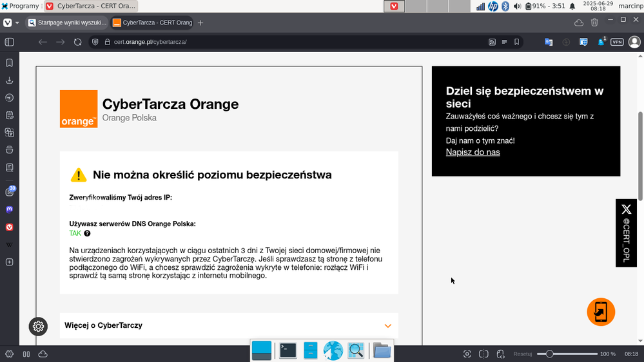Open the user profile avatar
644x362 pixels.
[634, 42]
